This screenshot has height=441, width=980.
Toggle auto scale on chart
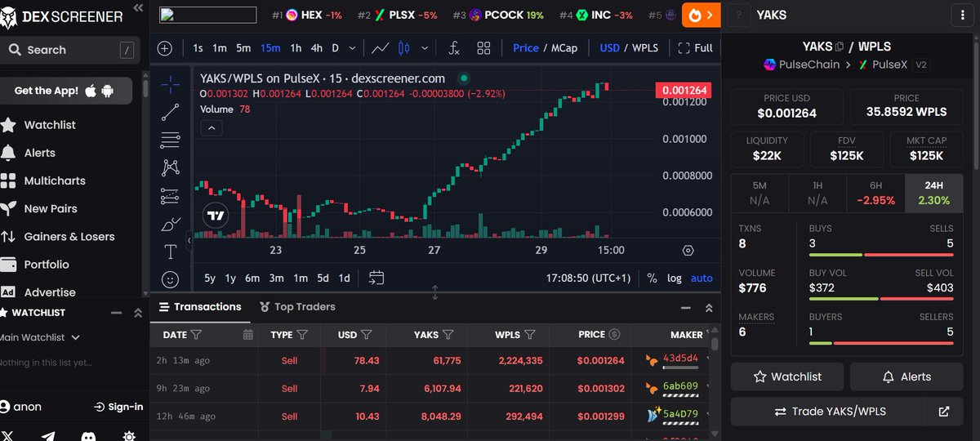click(702, 278)
